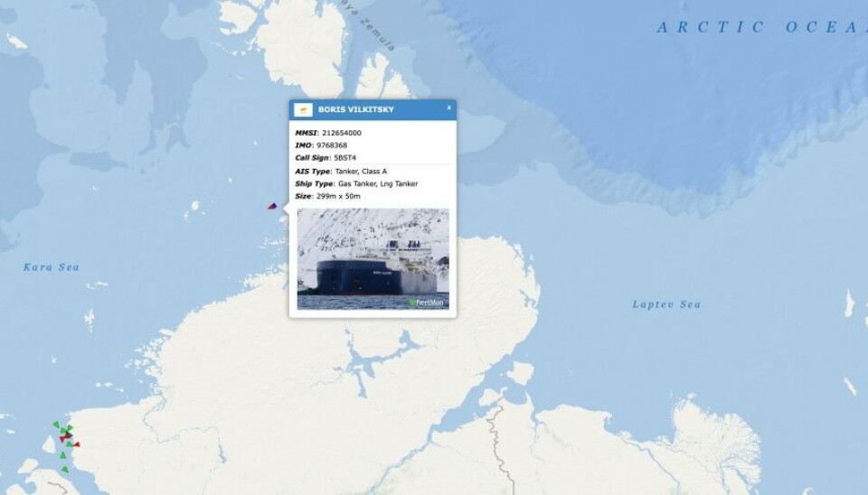Select the second-lowest green vessel marker
This screenshot has height=495, width=868.
(63, 455)
